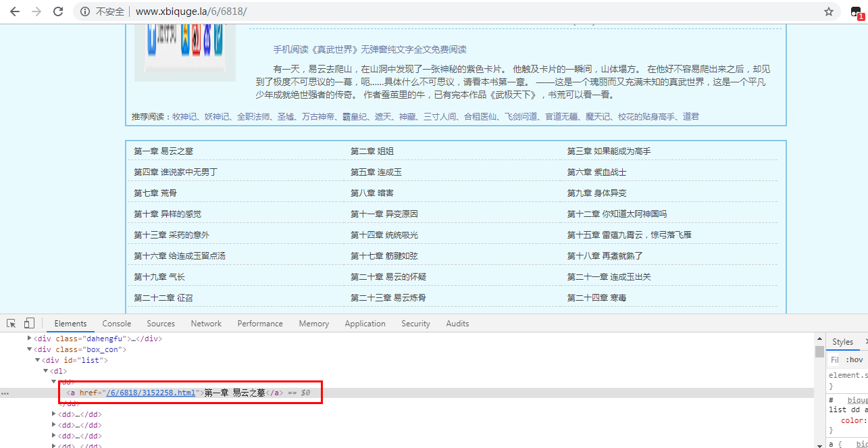Switch to the Performance tab

click(x=260, y=324)
